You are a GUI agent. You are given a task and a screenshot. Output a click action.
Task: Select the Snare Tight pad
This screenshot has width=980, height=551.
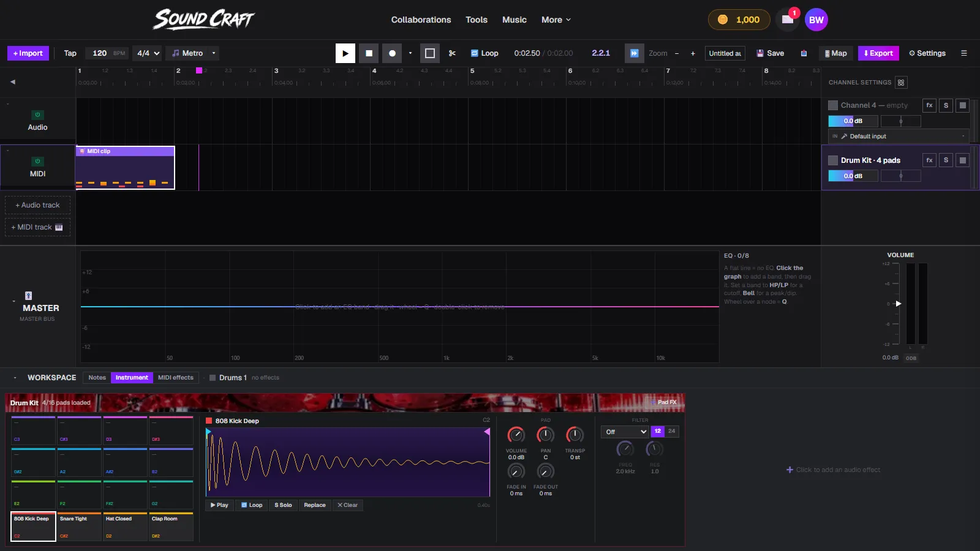pyautogui.click(x=80, y=527)
